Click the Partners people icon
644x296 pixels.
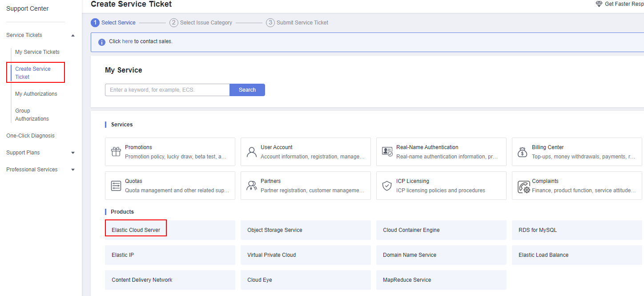252,186
